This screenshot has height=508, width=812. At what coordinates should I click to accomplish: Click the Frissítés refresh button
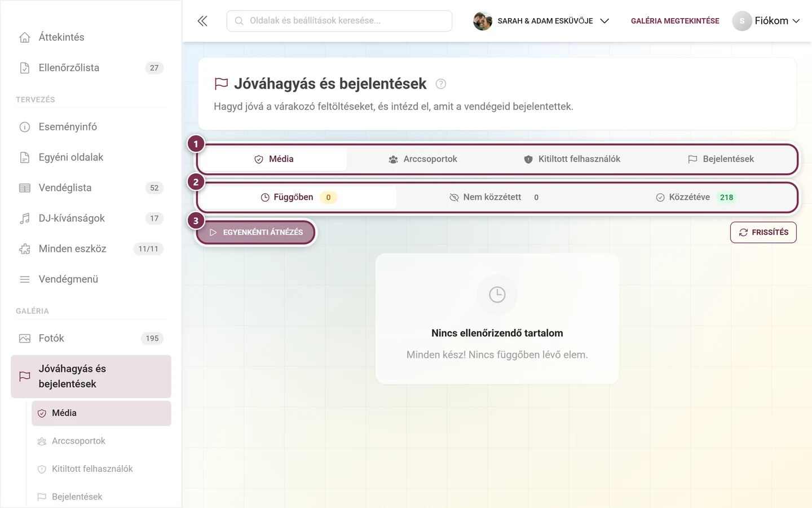(764, 233)
